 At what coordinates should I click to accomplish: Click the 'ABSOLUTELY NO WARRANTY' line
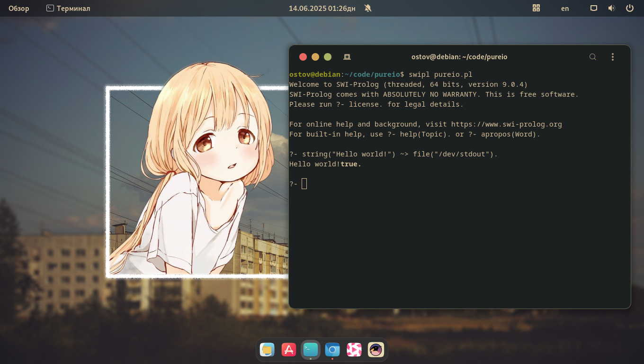pos(434,94)
